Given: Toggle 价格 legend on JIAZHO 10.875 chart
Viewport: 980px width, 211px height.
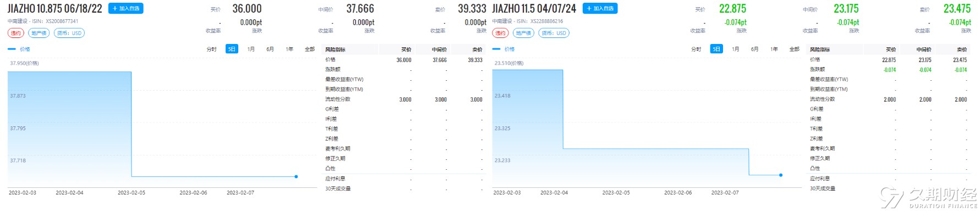Looking at the screenshot, I should click(x=19, y=49).
